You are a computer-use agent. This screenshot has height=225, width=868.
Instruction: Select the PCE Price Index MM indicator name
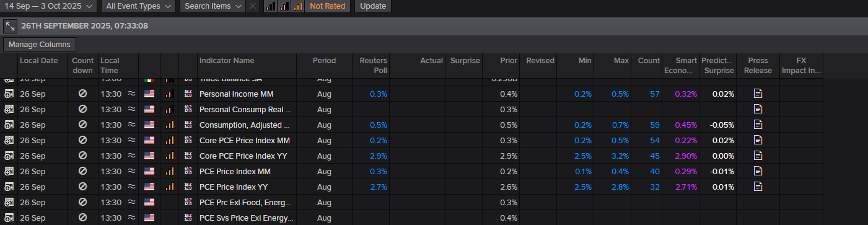point(235,171)
